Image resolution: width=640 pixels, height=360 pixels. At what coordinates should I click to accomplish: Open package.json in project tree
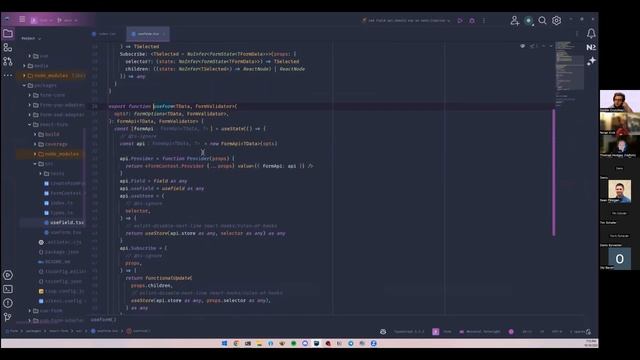pos(59,252)
